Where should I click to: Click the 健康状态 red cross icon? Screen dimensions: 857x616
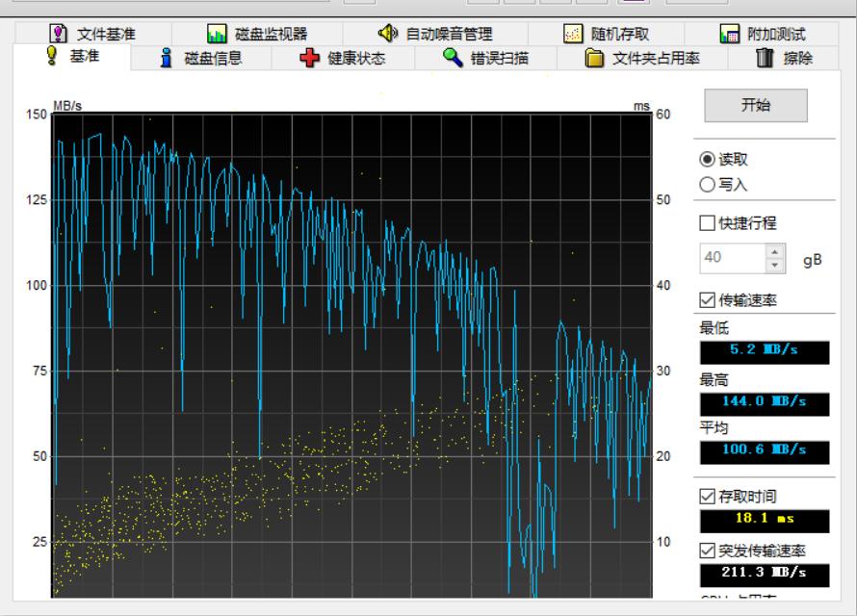click(309, 59)
